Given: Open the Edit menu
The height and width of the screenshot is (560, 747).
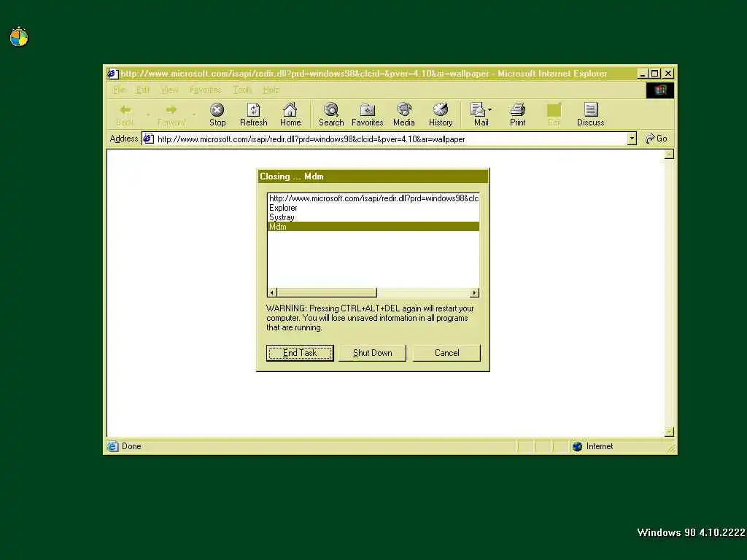Looking at the screenshot, I should click(142, 90).
